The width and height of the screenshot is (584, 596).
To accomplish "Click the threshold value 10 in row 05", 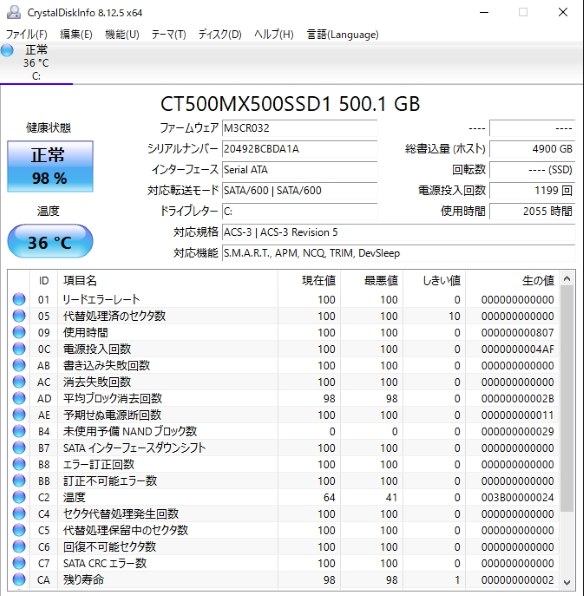I will click(x=454, y=316).
